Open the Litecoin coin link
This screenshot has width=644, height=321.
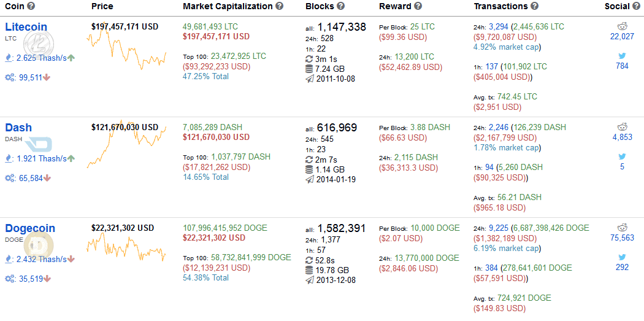[26, 27]
